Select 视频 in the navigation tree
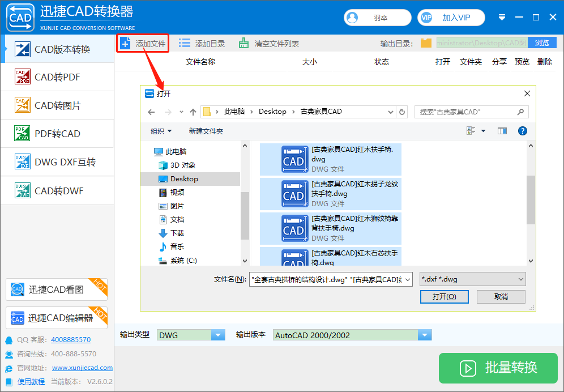This screenshot has height=392, width=564. pyautogui.click(x=172, y=193)
